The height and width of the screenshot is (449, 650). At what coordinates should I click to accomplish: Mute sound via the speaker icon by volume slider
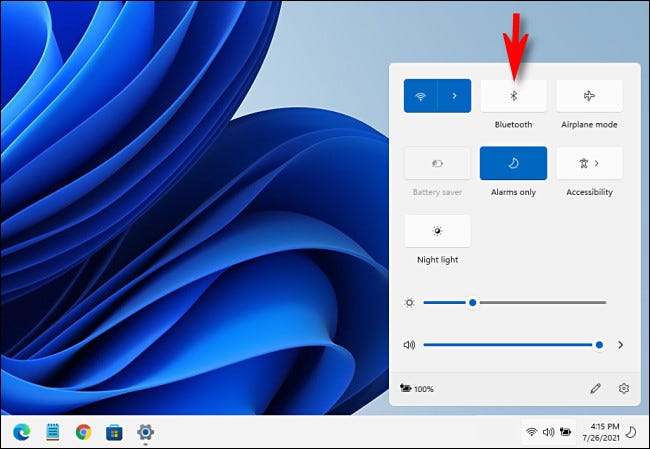409,345
